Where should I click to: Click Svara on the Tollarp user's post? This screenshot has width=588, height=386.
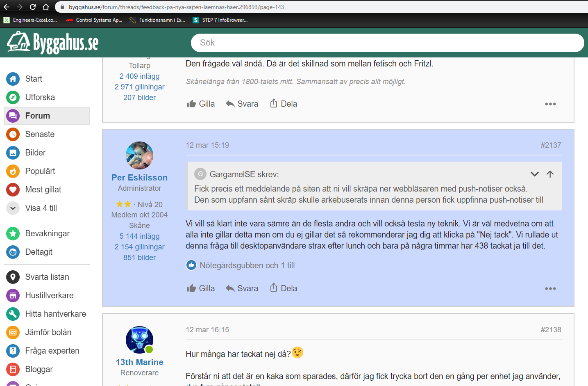point(242,104)
